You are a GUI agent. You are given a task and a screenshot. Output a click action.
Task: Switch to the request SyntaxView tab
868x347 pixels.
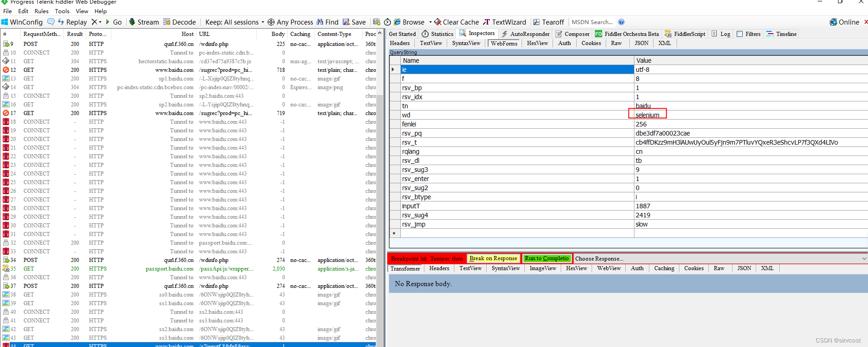click(466, 43)
